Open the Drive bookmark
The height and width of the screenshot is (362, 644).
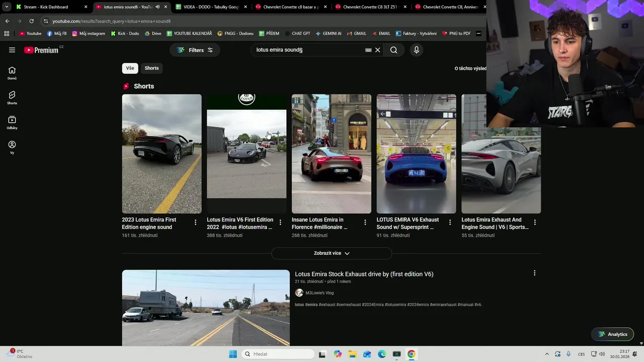coord(153,34)
